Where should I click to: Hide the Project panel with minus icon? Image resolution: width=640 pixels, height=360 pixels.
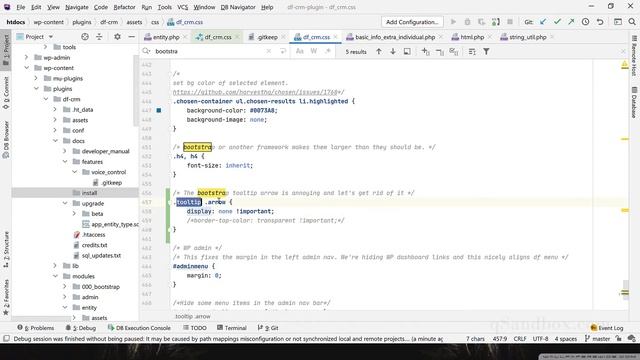coord(131,37)
